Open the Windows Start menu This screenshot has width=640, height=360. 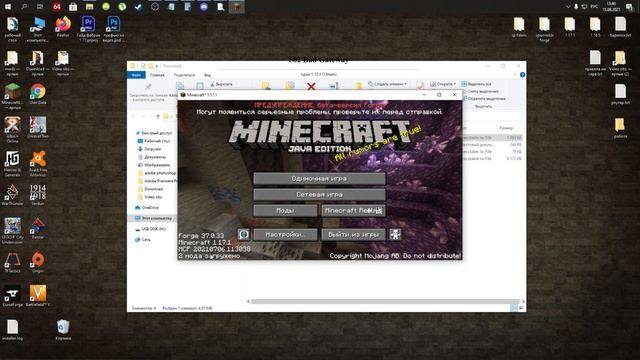8,7
